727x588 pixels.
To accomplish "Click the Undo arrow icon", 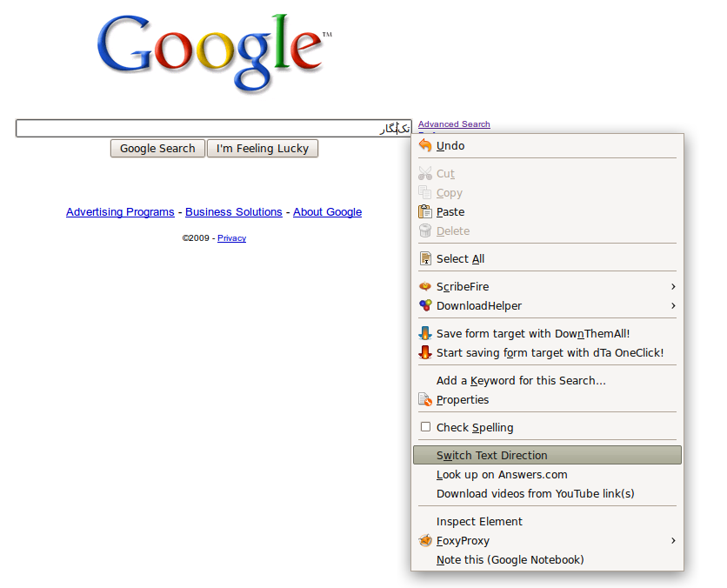I will click(x=425, y=145).
